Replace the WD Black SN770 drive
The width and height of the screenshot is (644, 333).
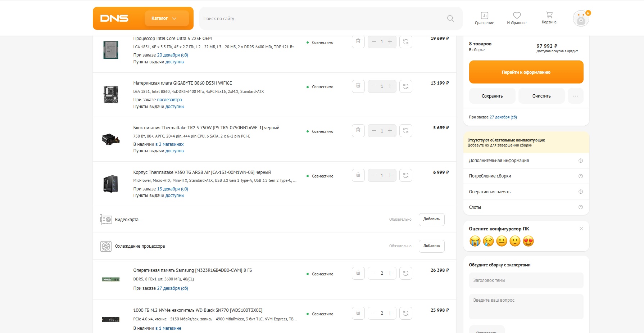[405, 313]
